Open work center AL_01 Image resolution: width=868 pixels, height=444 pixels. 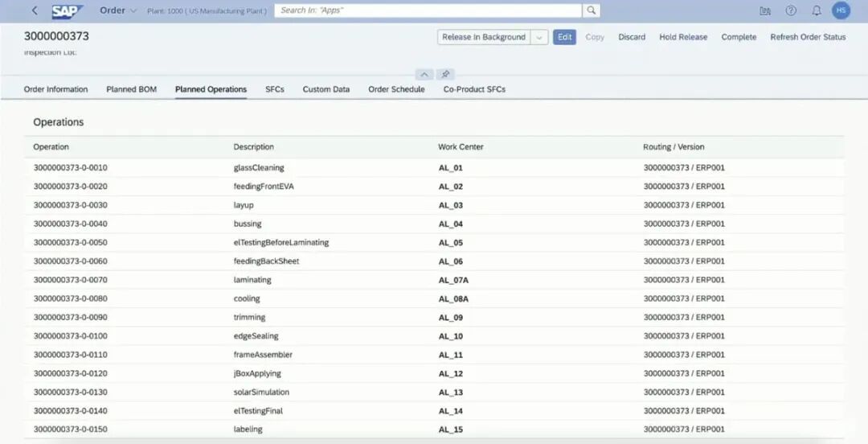pyautogui.click(x=451, y=168)
